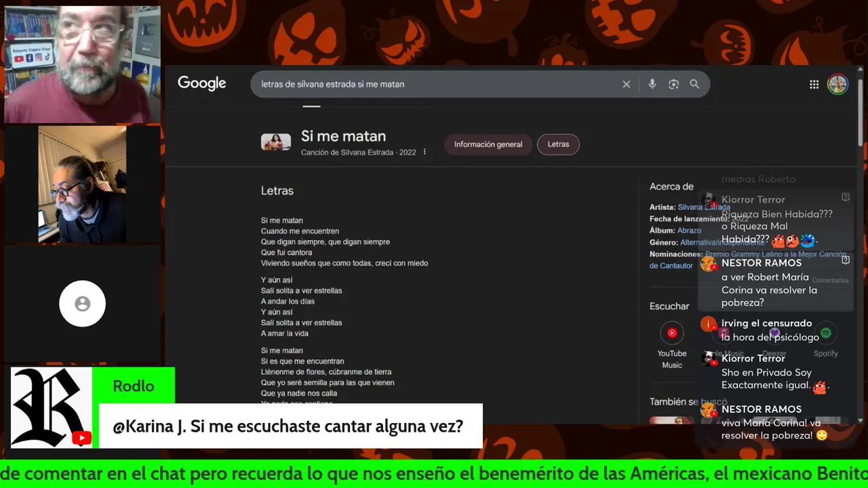
Task: Open the Google apps grid
Action: point(814,85)
